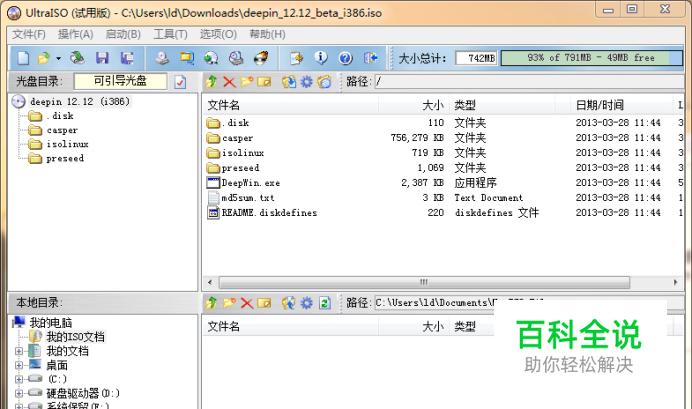Image resolution: width=692 pixels, height=409 pixels.
Task: Expand the (C:) drive node
Action: tap(19, 379)
